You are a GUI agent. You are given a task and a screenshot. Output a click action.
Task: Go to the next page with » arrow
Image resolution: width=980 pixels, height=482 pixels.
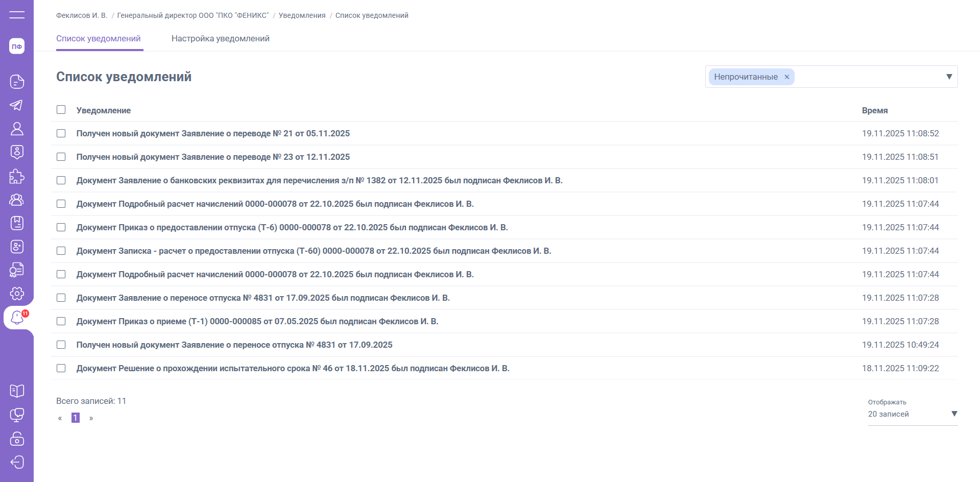pyautogui.click(x=91, y=418)
